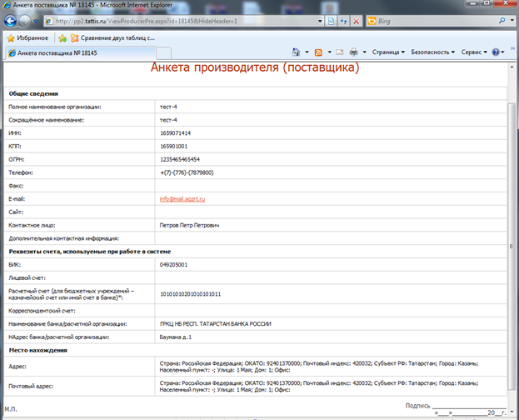The height and width of the screenshot is (420, 519).
Task: Click the contact name Петров Петр Петрович
Action: [x=189, y=225]
